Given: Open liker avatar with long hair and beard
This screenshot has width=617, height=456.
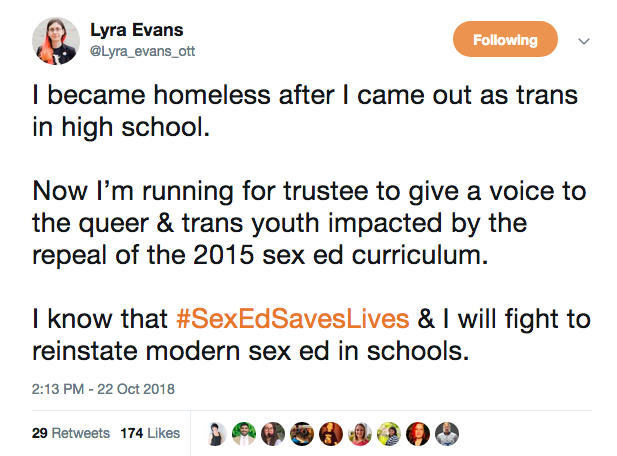Looking at the screenshot, I should click(273, 434).
